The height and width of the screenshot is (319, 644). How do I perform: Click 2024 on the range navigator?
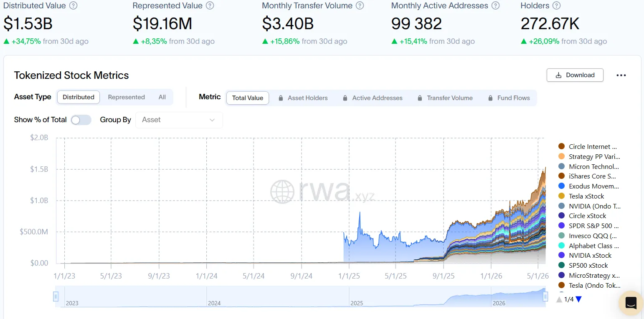tap(214, 303)
